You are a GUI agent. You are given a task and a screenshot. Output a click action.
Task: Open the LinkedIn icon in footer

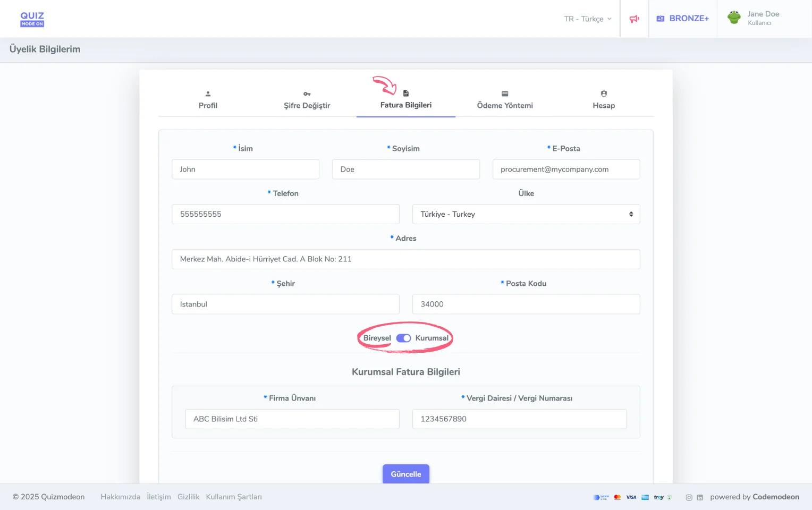[x=700, y=498]
